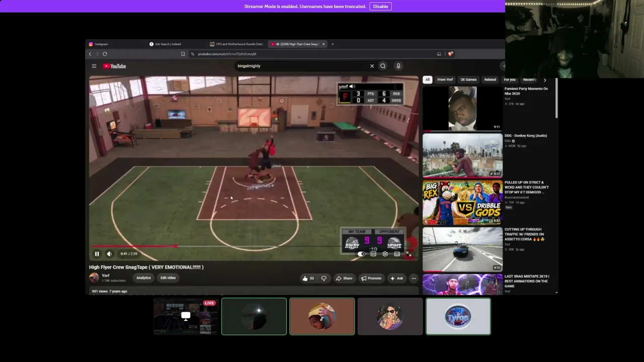Disable Streamer Mode in the top banner
The width and height of the screenshot is (644, 362).
[380, 7]
